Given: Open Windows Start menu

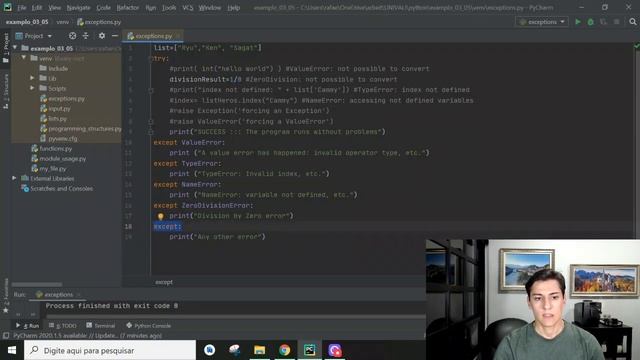Looking at the screenshot, I should (x=12, y=350).
